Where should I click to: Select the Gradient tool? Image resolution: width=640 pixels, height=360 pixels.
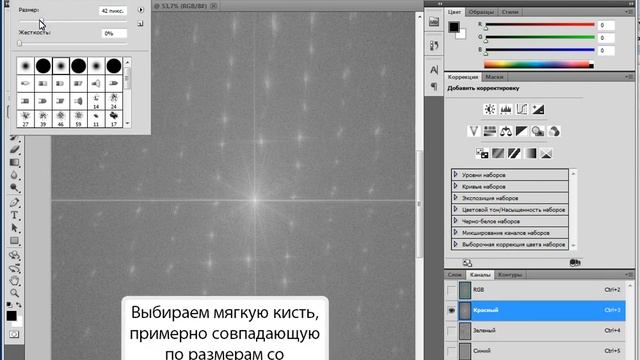tap(15, 162)
